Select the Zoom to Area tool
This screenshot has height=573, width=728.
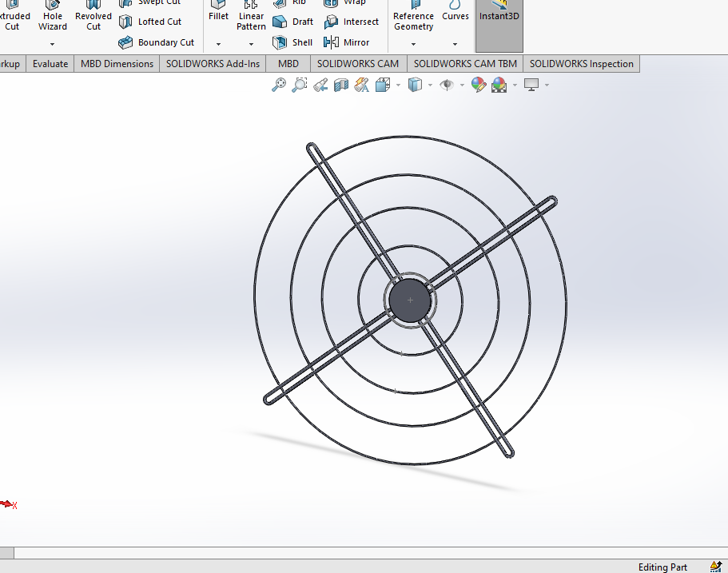pos(300,85)
